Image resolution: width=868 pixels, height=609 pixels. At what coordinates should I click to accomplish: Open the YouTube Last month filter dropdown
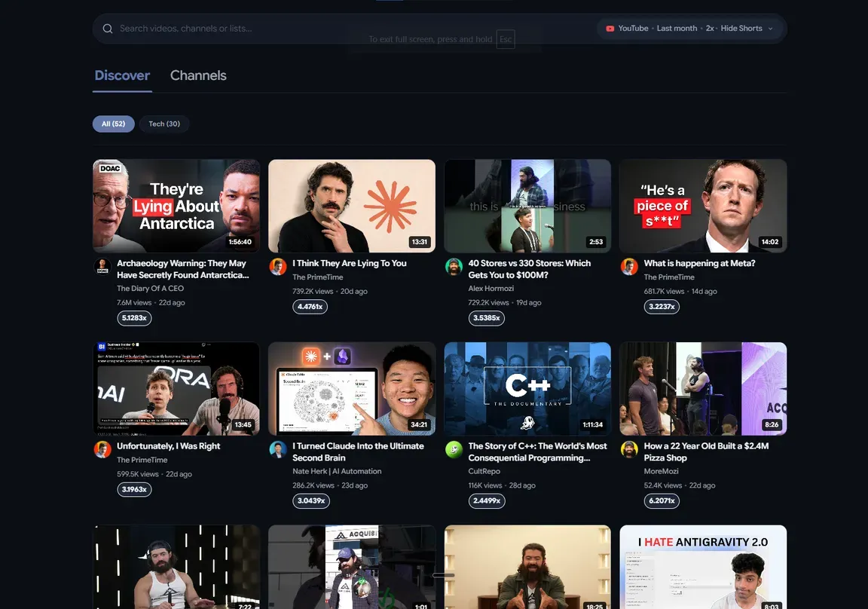tap(689, 28)
